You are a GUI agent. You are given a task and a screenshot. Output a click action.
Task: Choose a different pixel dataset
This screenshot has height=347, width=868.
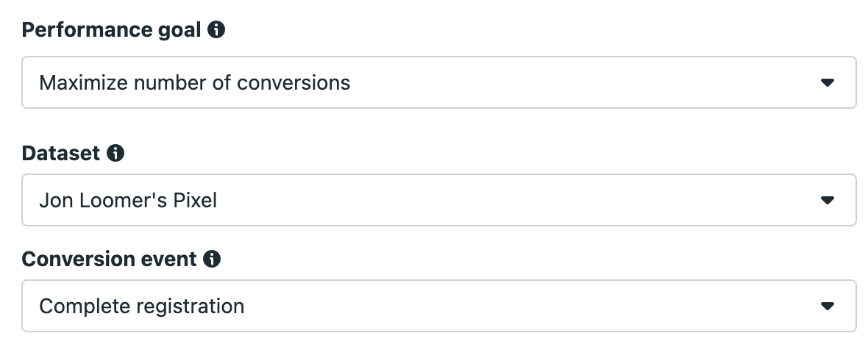point(439,200)
